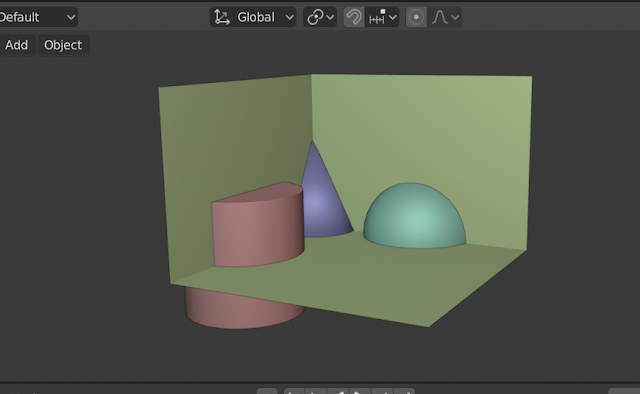
Task: Click the jump to end timeline button
Action: coord(405,392)
